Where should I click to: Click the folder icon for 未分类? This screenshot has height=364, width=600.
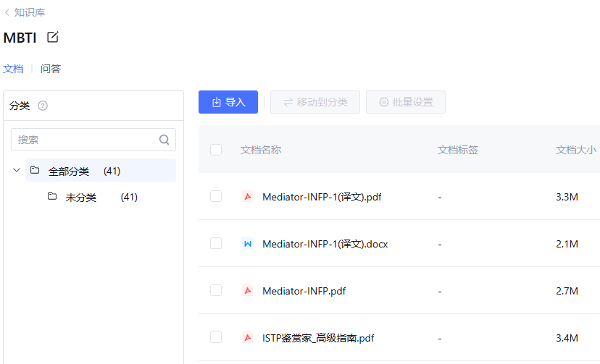(x=52, y=197)
